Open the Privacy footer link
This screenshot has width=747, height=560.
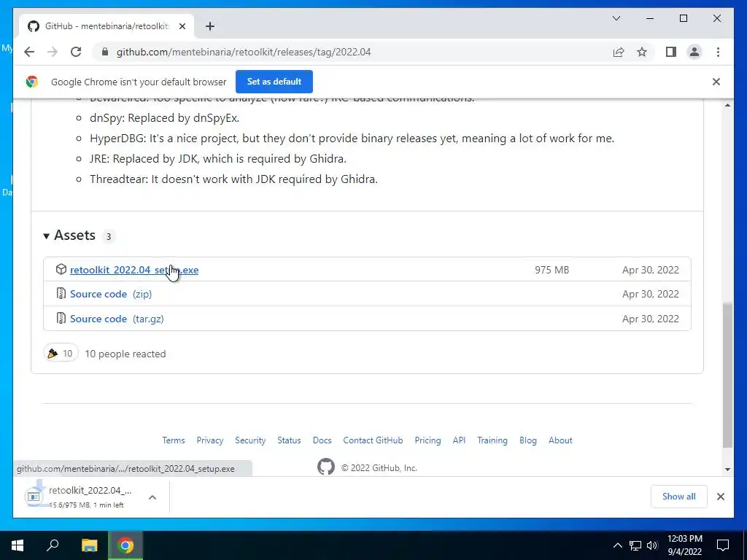point(209,440)
